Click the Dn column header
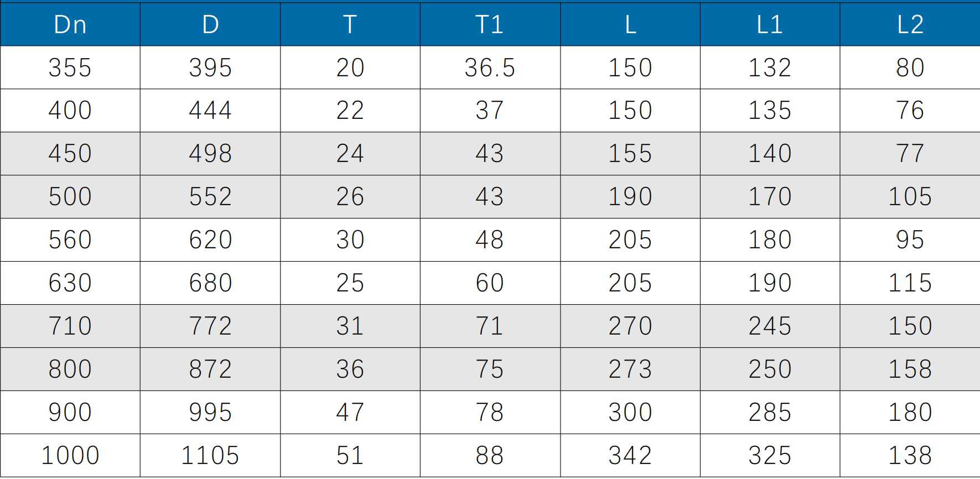 tap(70, 24)
